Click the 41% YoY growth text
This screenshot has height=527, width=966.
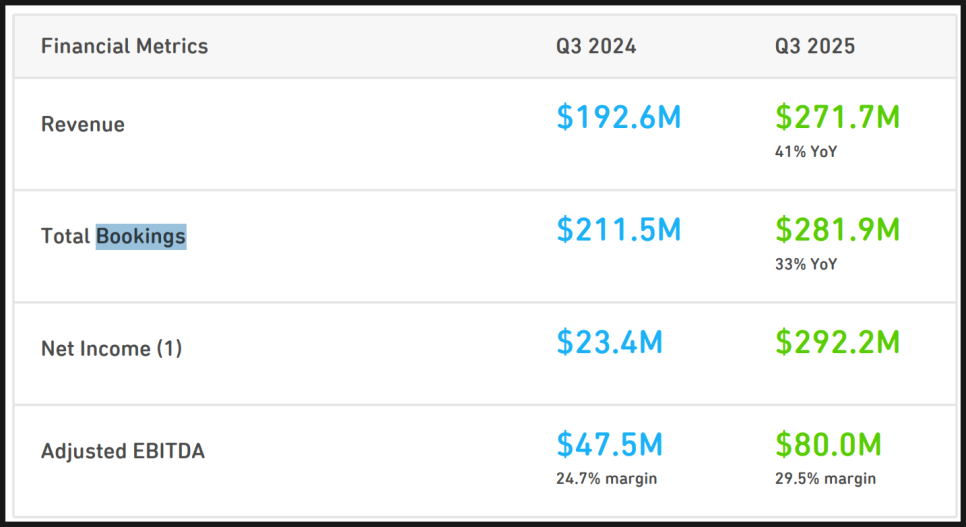[806, 152]
